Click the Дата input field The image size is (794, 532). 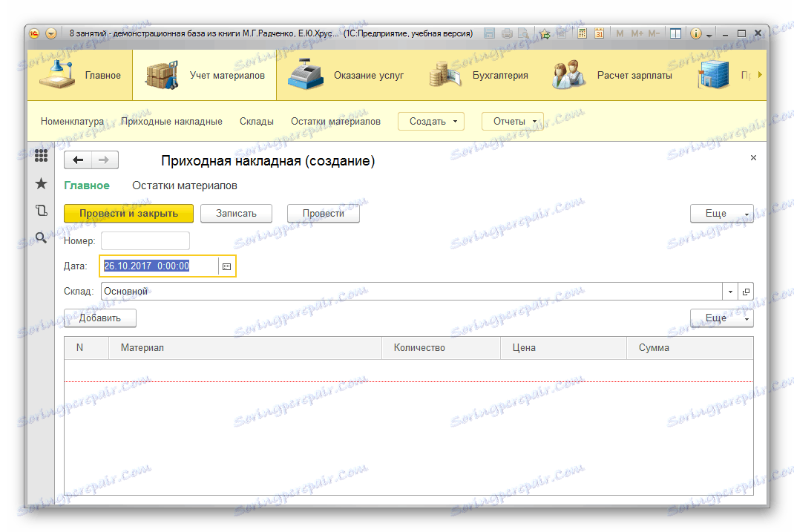[160, 266]
